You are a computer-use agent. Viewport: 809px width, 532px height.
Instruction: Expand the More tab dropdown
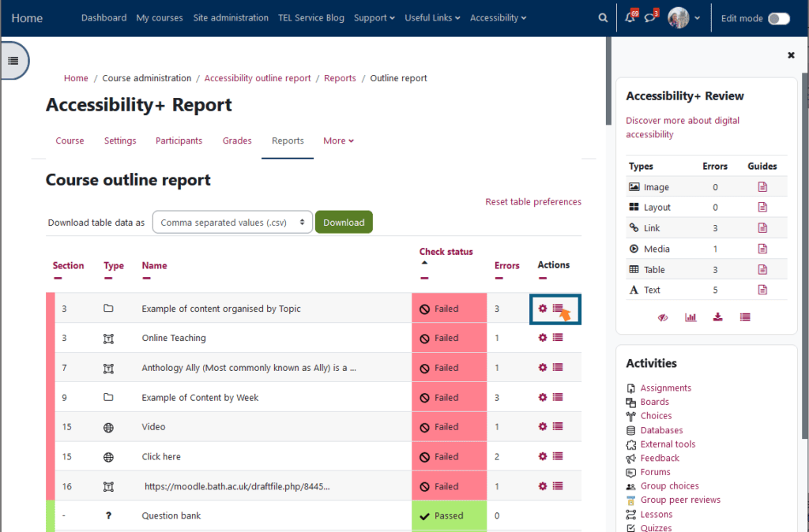pyautogui.click(x=338, y=140)
